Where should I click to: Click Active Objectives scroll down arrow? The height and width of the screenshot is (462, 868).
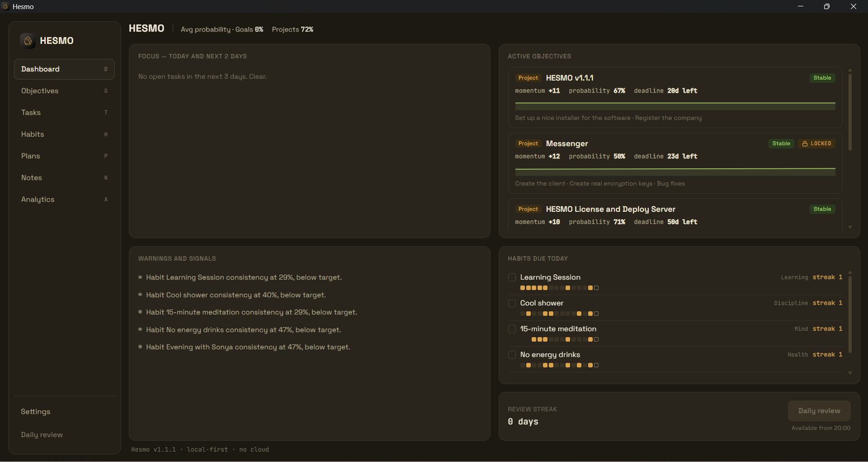click(x=850, y=227)
